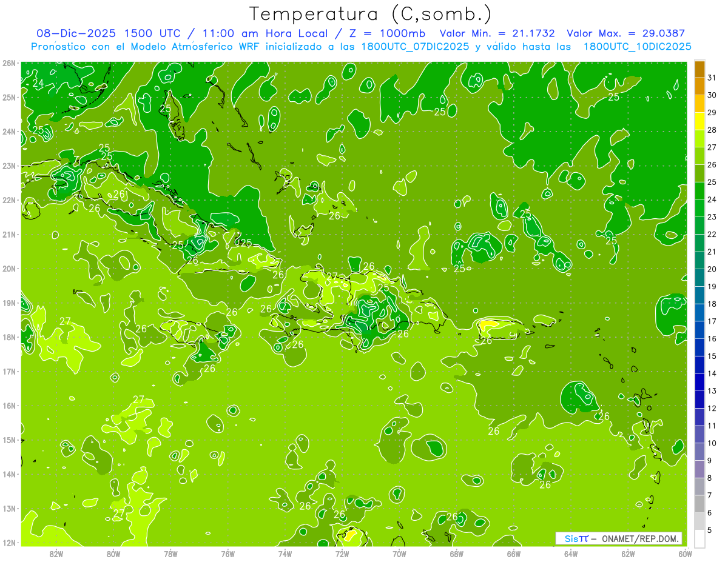Click the '23N' latitude axis label
The height and width of the screenshot is (562, 728).
(9, 166)
